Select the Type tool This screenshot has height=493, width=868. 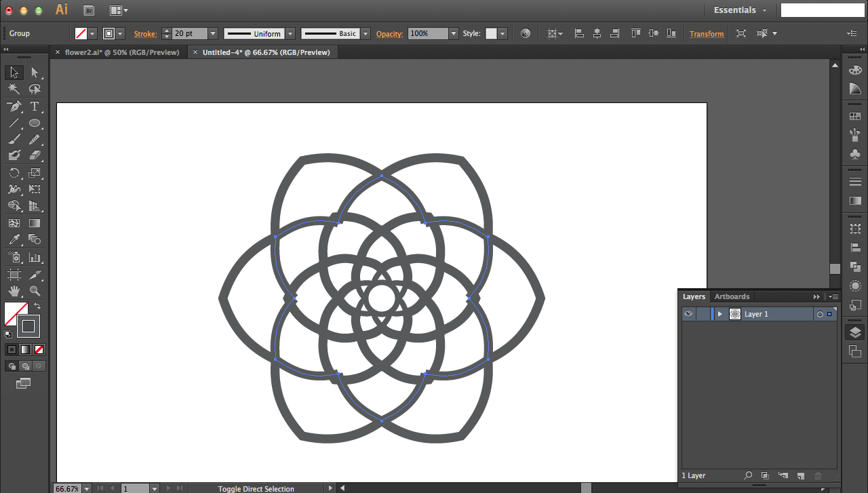(35, 106)
